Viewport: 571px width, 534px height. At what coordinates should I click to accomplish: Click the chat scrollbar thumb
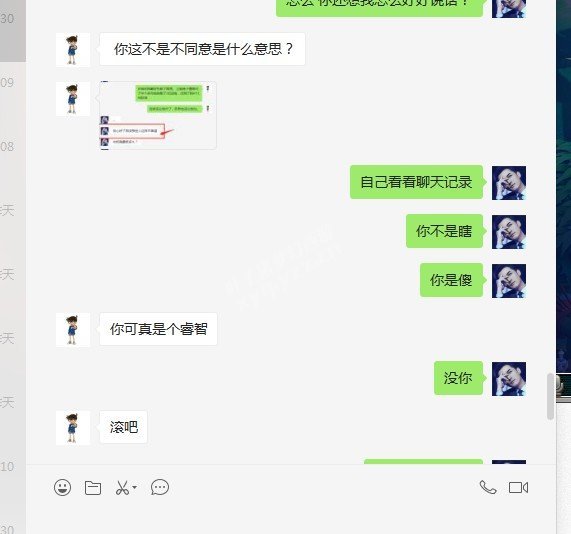pos(550,397)
